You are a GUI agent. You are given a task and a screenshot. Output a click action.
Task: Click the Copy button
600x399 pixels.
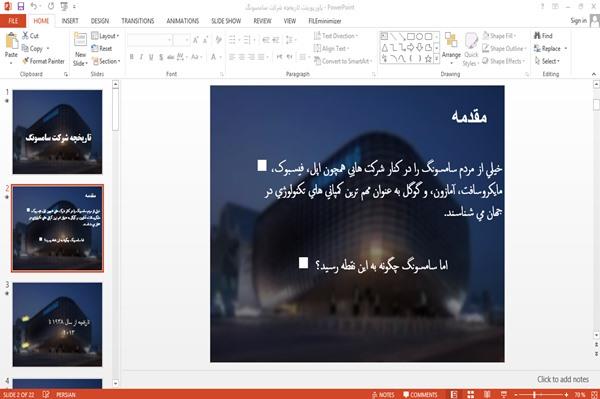[x=33, y=48]
